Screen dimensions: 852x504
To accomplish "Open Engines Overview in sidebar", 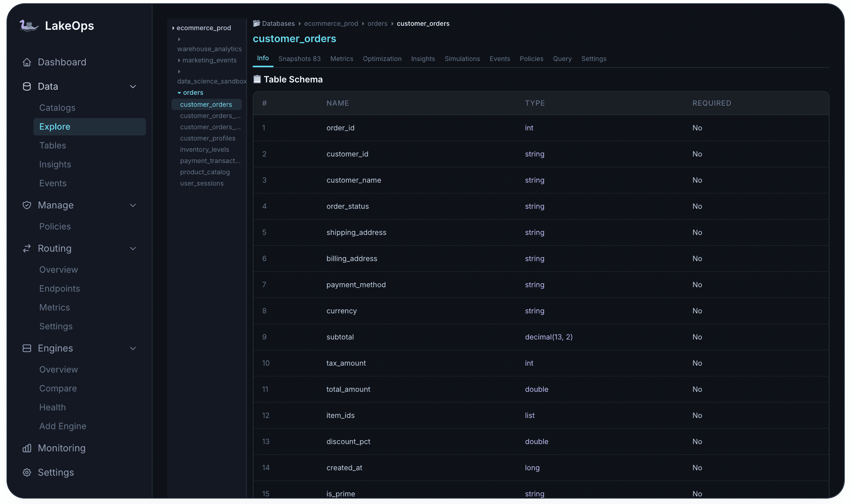I will pyautogui.click(x=58, y=370).
